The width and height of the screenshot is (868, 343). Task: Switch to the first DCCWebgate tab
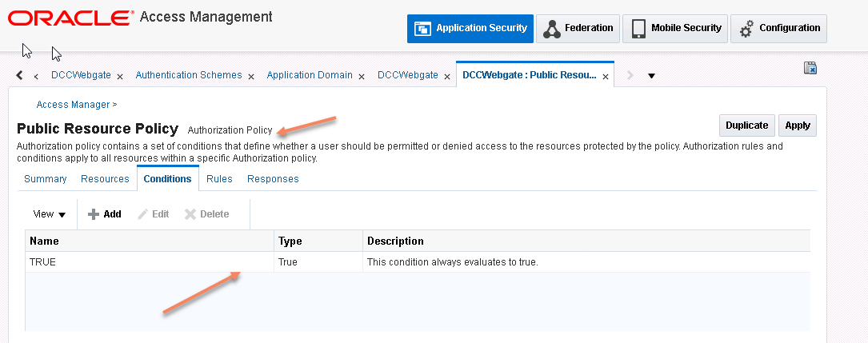81,74
